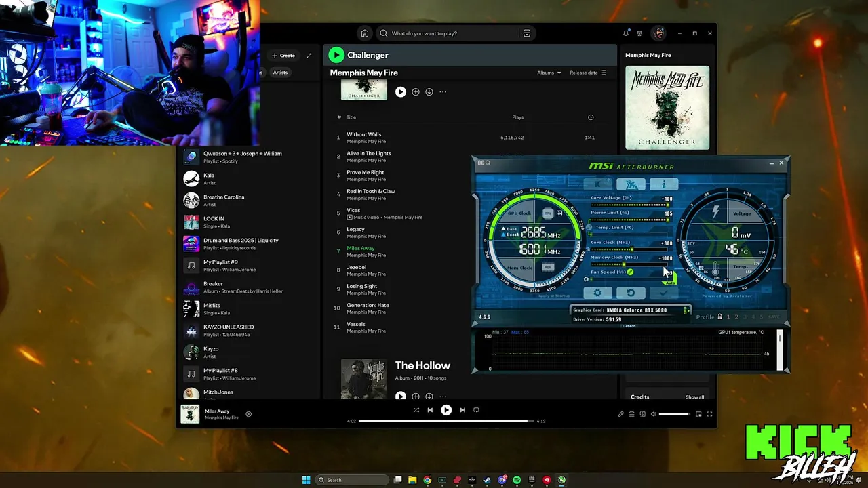The height and width of the screenshot is (488, 868).
Task: Skip to next track
Action: [462, 410]
